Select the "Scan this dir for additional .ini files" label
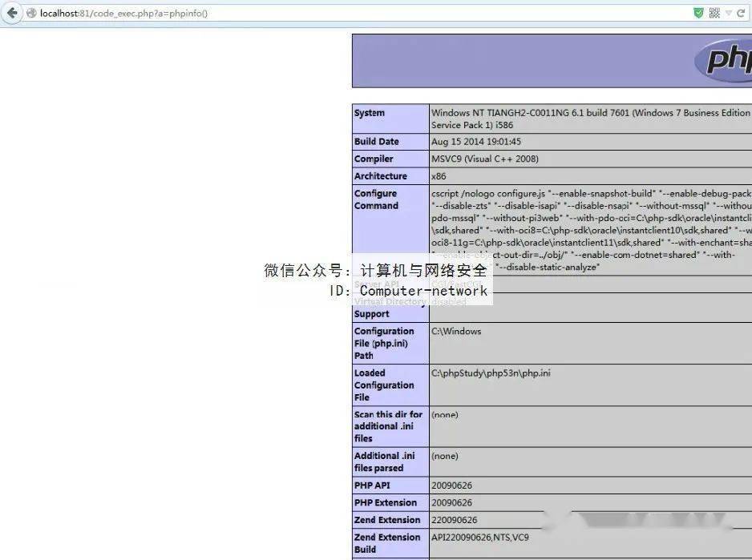This screenshot has height=560, width=752. [x=388, y=426]
